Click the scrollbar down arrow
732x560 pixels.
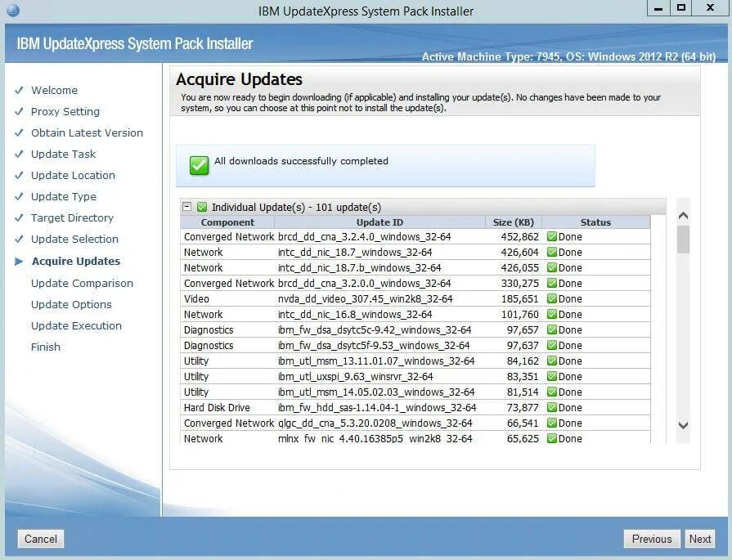683,425
